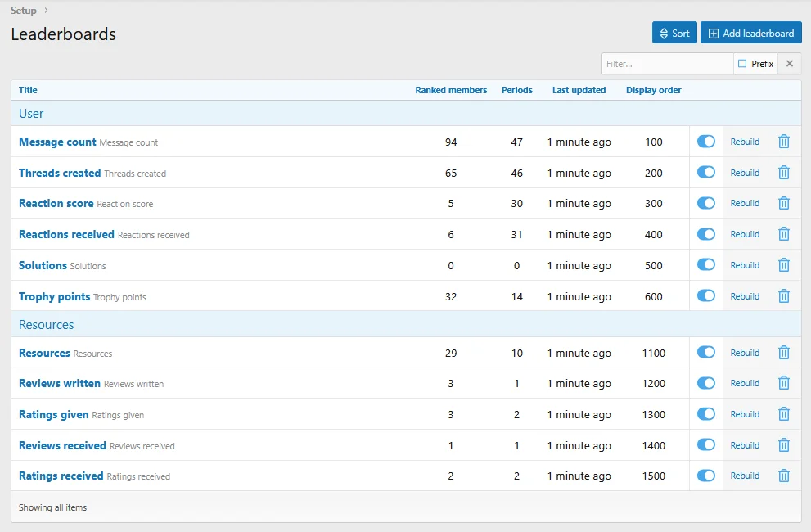Toggle the Threads created leaderboard switch
The width and height of the screenshot is (811, 532).
coord(706,173)
